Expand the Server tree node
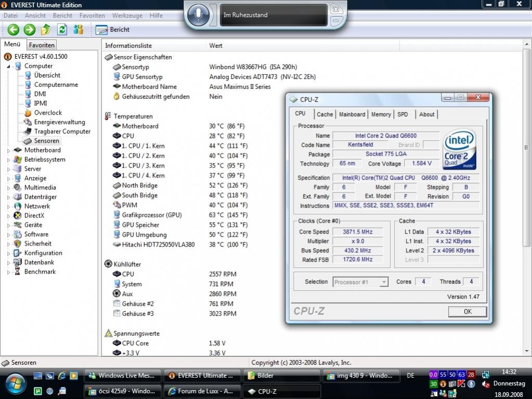 click(x=8, y=169)
